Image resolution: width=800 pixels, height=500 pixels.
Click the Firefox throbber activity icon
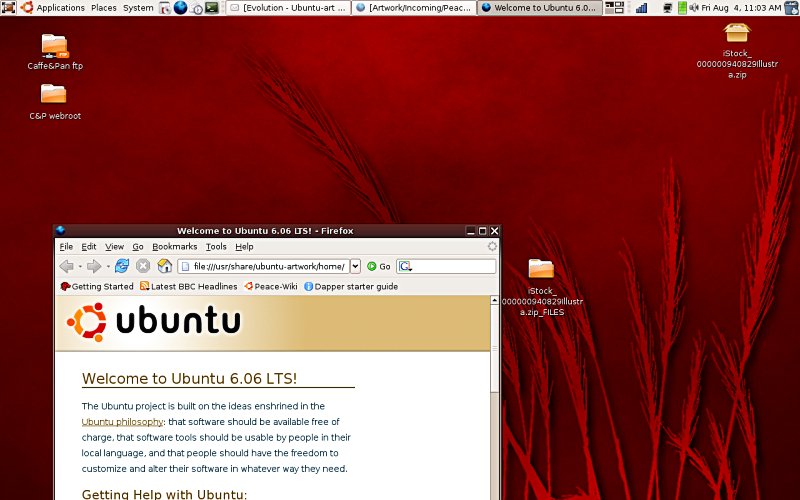tap(492, 247)
